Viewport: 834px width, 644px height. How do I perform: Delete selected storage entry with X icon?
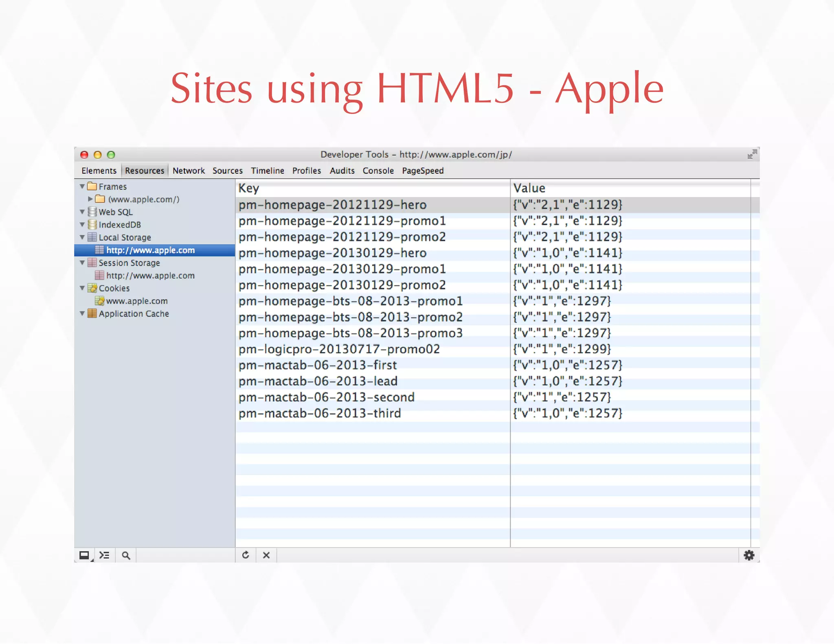pyautogui.click(x=266, y=555)
